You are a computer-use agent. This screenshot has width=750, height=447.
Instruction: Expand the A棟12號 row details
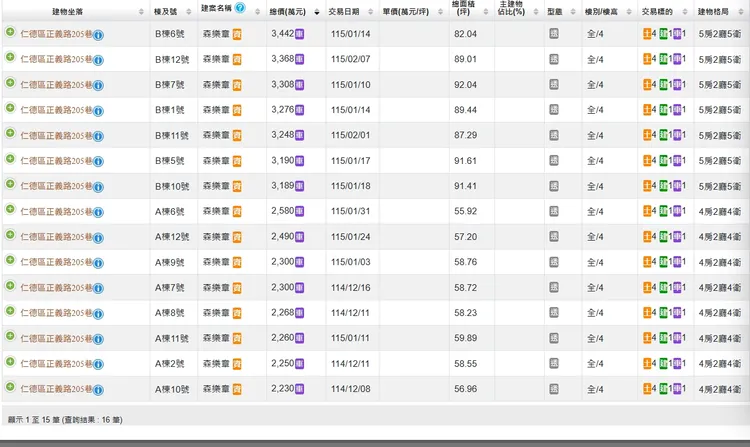point(10,236)
